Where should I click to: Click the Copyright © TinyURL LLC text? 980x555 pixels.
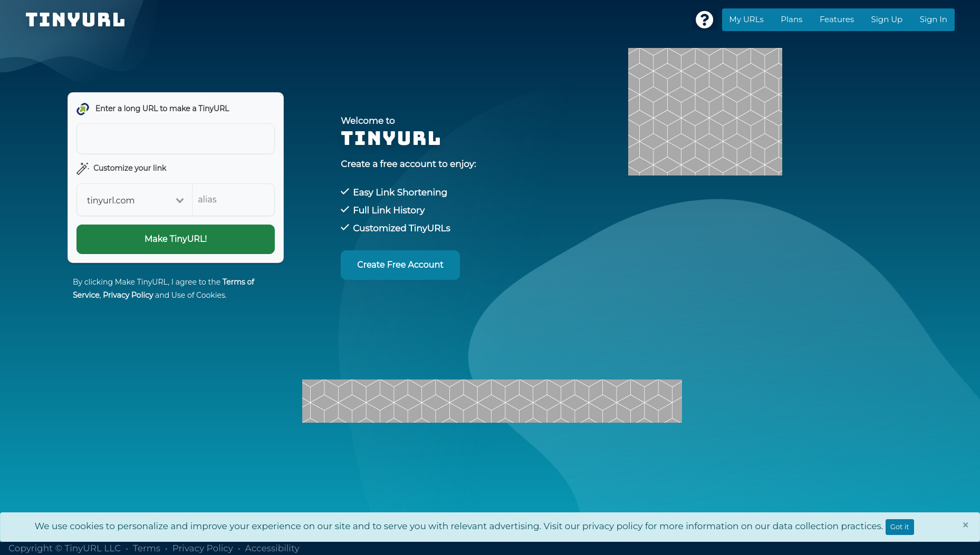tap(64, 548)
